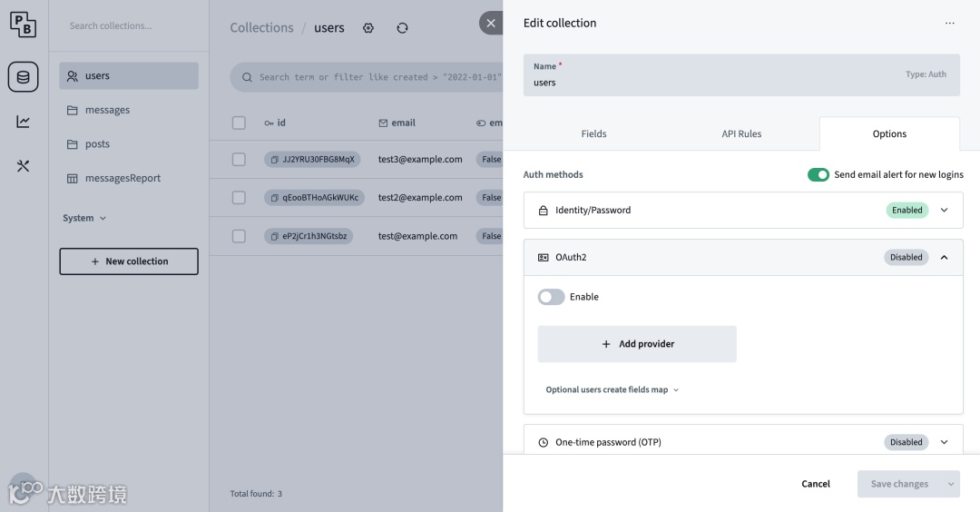This screenshot has height=512, width=980.
Task: Select the test2@example.com row checkbox
Action: [x=239, y=198]
